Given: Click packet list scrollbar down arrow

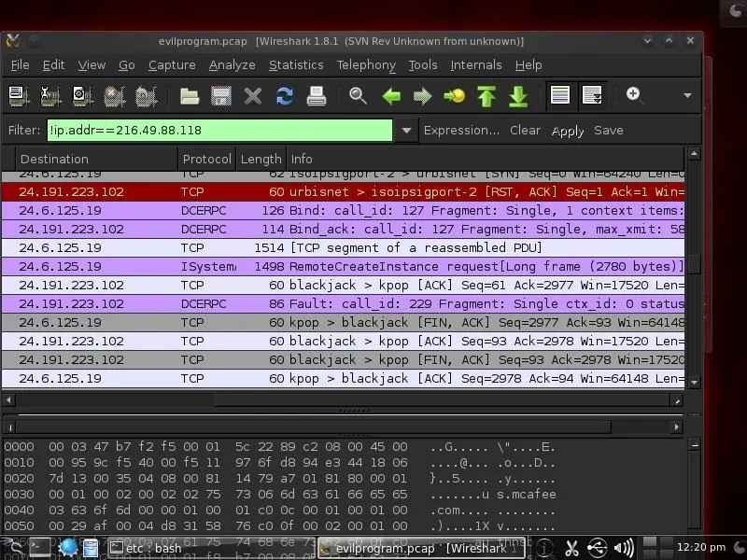Looking at the screenshot, I should (694, 382).
